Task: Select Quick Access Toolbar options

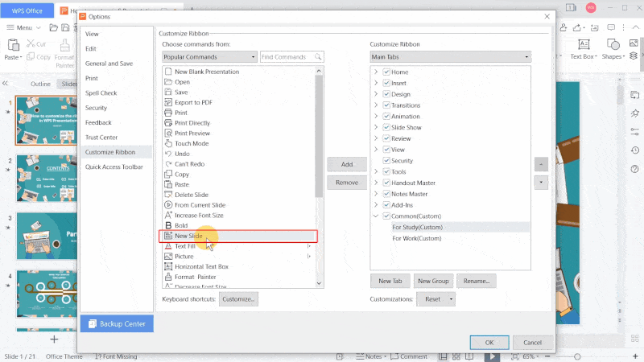Action: (x=114, y=167)
